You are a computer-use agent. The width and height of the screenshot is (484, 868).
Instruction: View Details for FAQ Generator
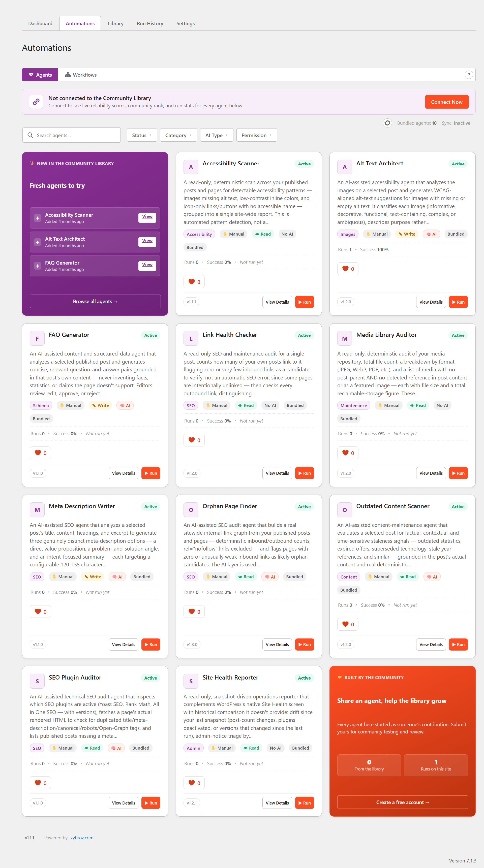click(x=123, y=473)
